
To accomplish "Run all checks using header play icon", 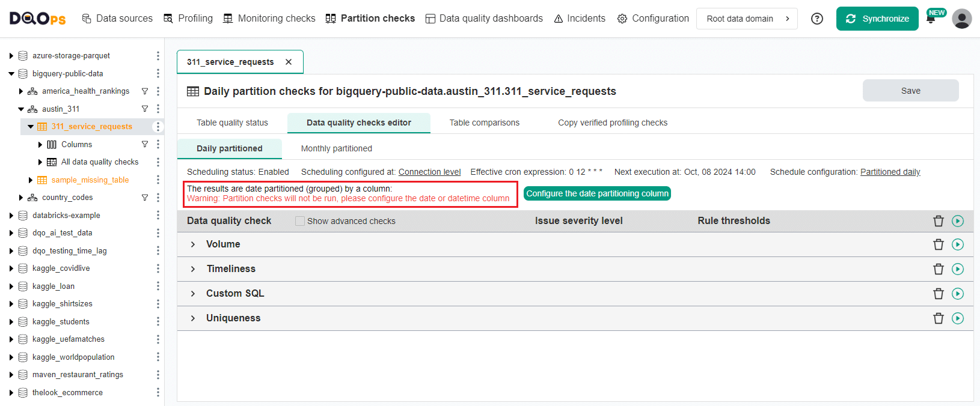I will [x=958, y=221].
